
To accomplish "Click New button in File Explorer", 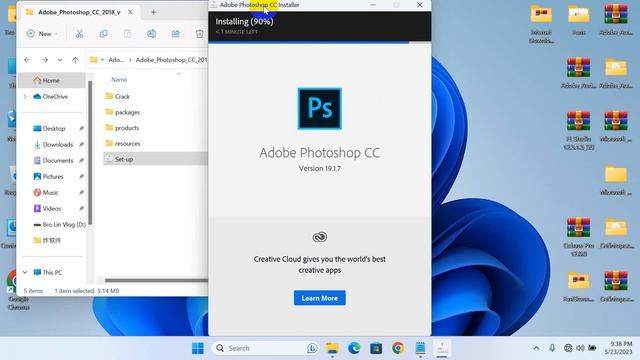I will [x=42, y=34].
